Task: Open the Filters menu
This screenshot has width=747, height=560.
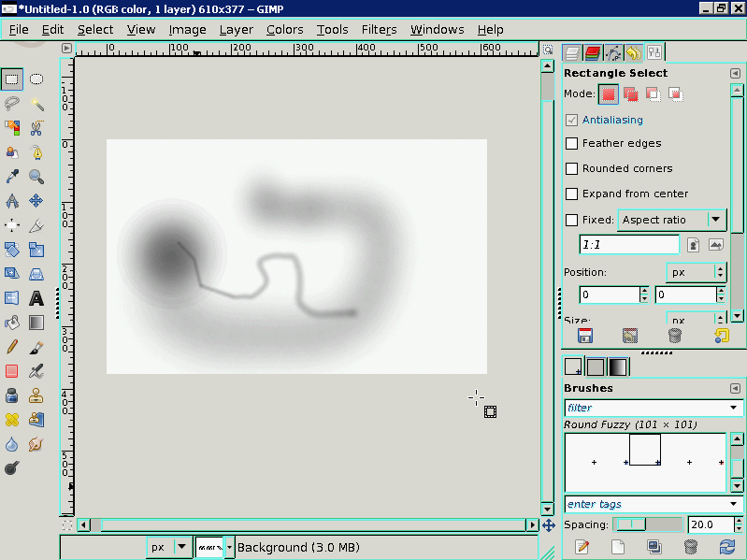Action: (379, 30)
